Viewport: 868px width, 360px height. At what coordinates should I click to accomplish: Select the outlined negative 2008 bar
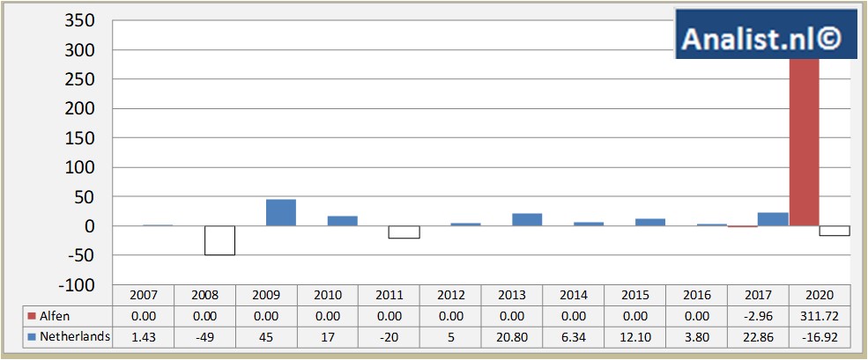219,240
